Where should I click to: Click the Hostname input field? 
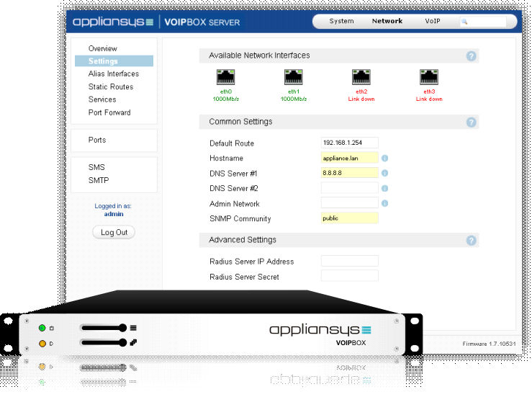click(349, 158)
